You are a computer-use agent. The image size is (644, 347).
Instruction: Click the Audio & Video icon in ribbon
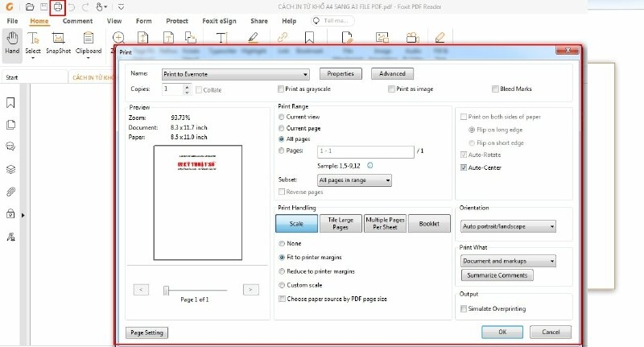pos(412,38)
